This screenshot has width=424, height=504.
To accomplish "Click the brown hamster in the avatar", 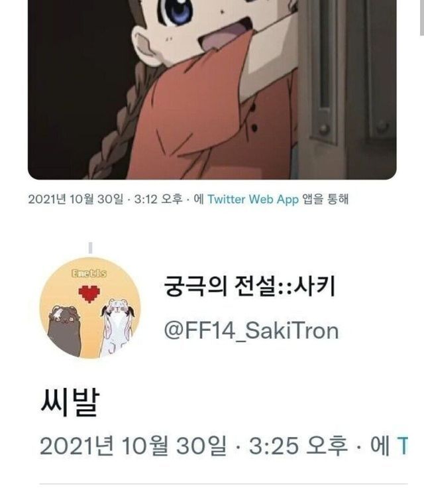I will point(64,331).
